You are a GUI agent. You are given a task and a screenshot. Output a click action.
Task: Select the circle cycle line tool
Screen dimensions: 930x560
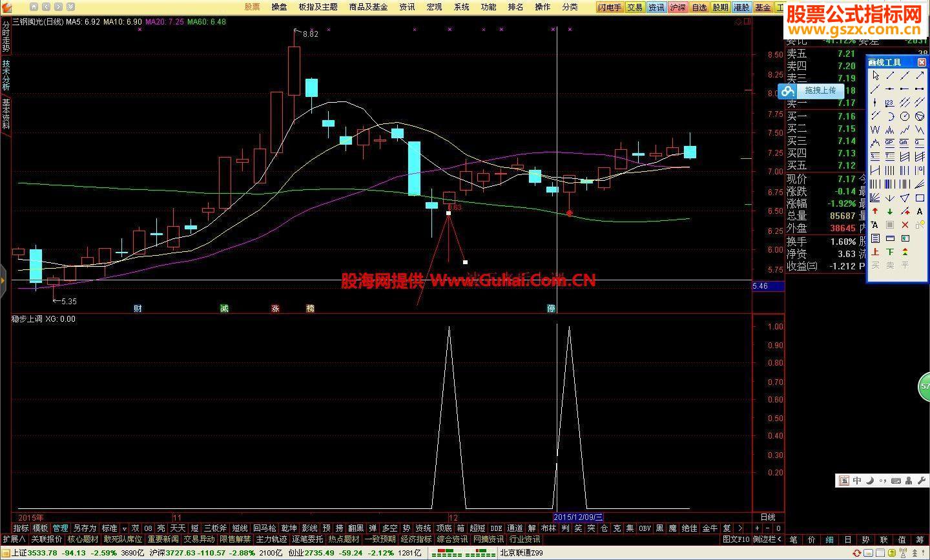[x=904, y=116]
